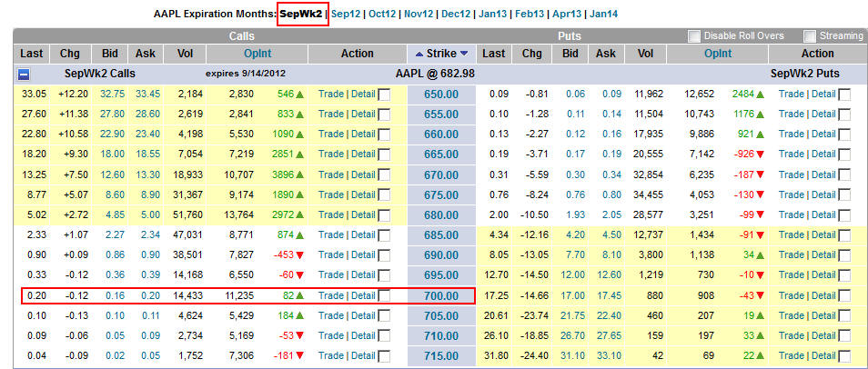This screenshot has width=868, height=369.
Task: Select the SepWk2 expiration tab
Action: 300,14
